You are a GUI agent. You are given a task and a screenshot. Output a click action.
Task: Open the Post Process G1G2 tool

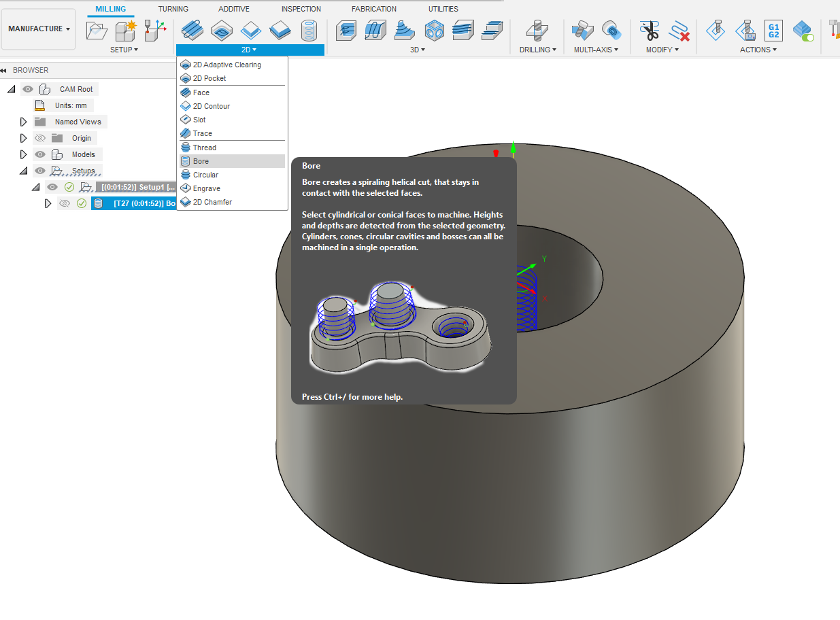773,30
